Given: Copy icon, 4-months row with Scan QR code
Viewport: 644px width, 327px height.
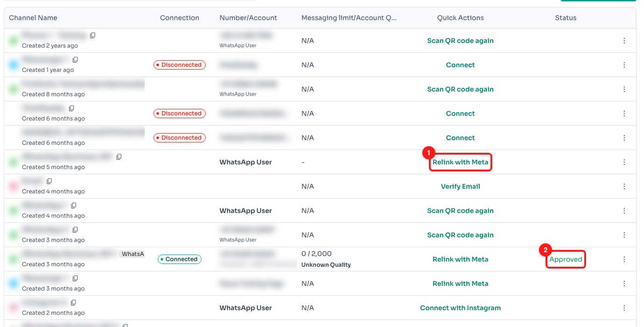Looking at the screenshot, I should click(x=74, y=206).
